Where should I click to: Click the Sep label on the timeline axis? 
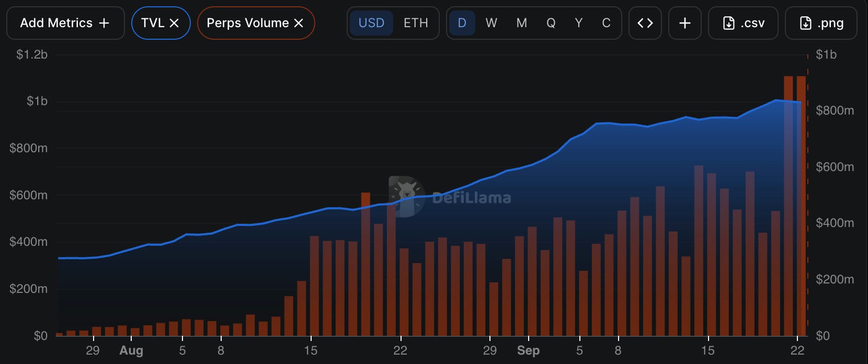528,350
